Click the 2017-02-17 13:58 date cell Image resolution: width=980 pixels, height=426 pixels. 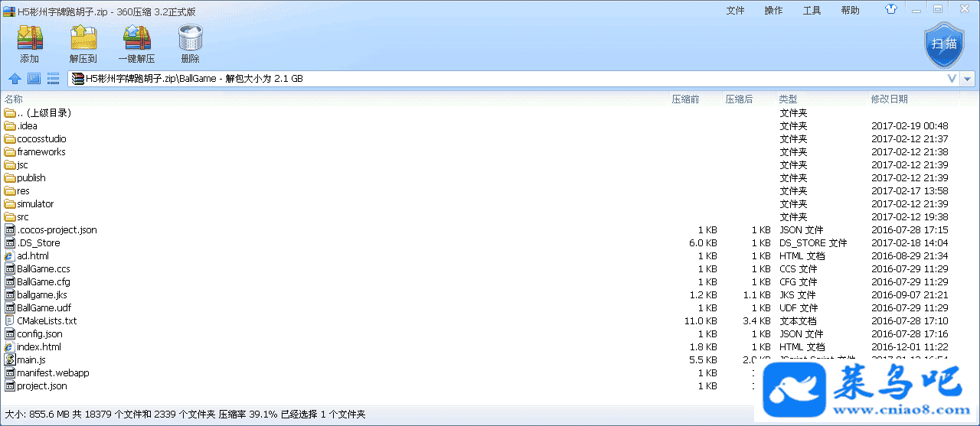(x=910, y=191)
